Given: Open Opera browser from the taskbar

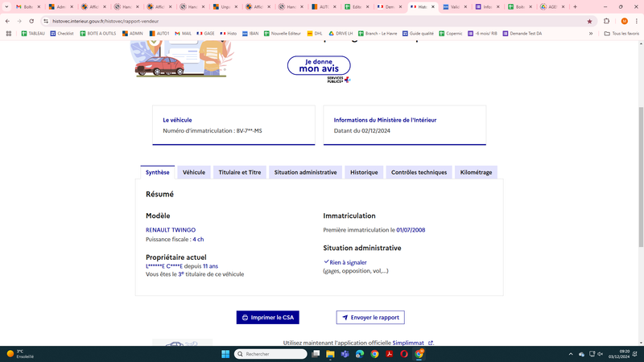Looking at the screenshot, I should point(404,354).
